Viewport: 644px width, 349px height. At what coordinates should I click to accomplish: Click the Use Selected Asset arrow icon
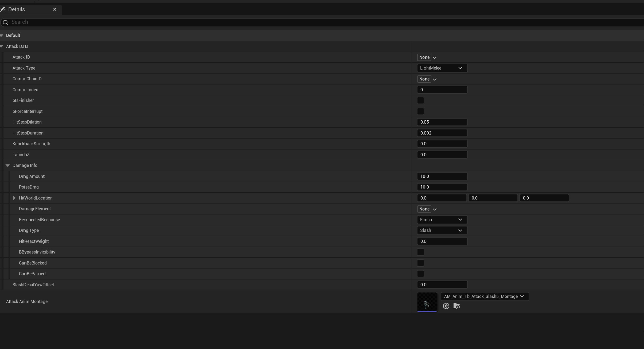pos(446,306)
